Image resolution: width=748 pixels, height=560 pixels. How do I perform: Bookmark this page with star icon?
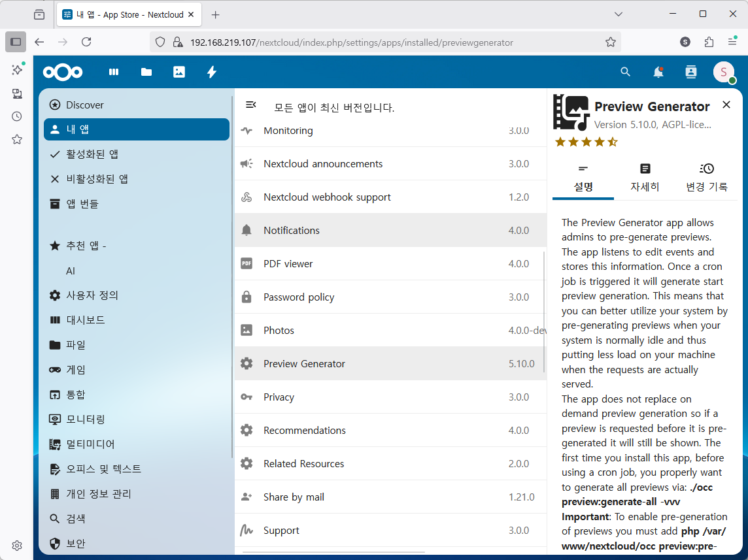pos(611,42)
